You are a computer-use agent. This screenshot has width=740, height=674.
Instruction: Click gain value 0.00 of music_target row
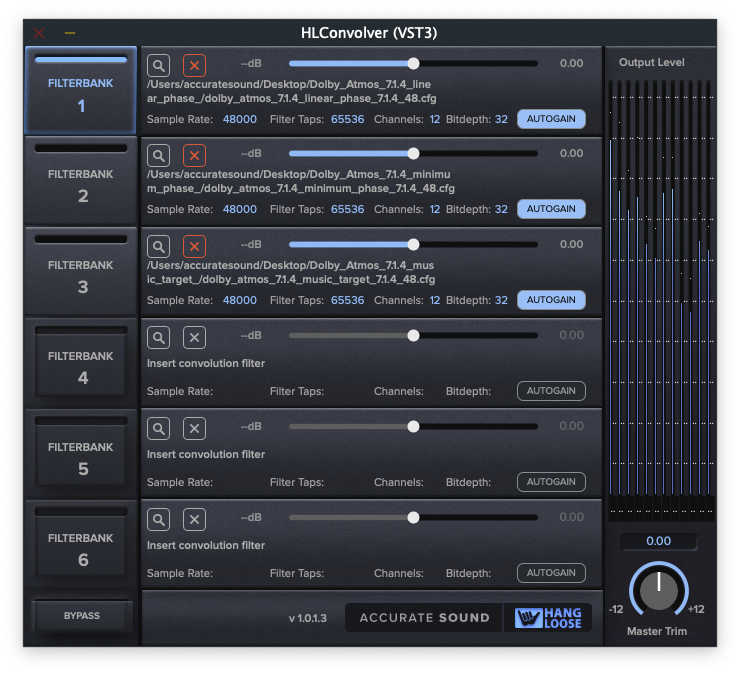point(572,244)
